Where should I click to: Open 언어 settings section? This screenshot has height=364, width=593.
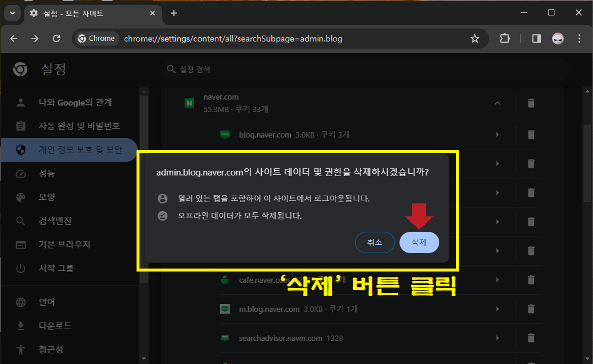pos(69,302)
